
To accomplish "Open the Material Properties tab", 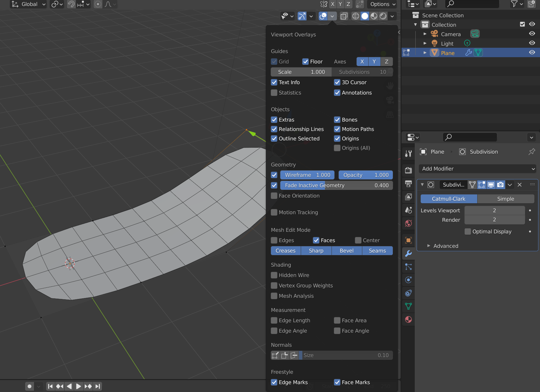I will tap(408, 320).
